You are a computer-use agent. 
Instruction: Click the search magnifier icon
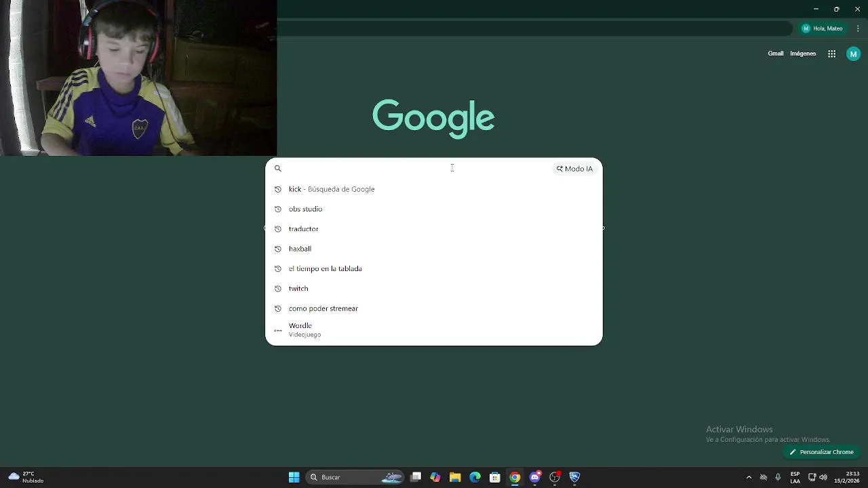277,169
